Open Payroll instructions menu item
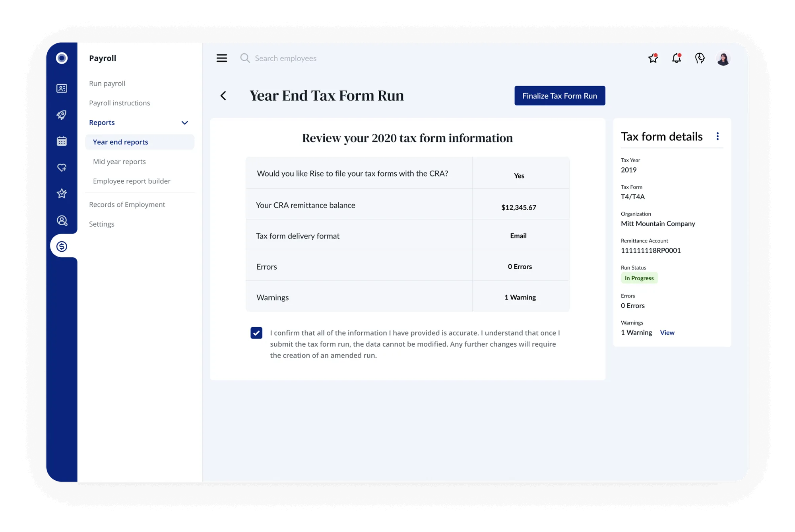The image size is (795, 532). coord(120,103)
